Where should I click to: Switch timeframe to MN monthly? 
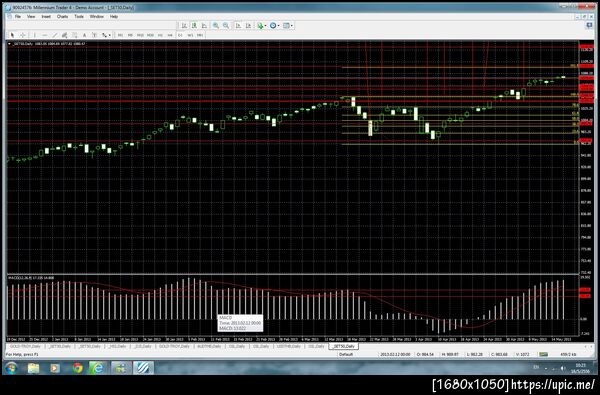pos(200,35)
